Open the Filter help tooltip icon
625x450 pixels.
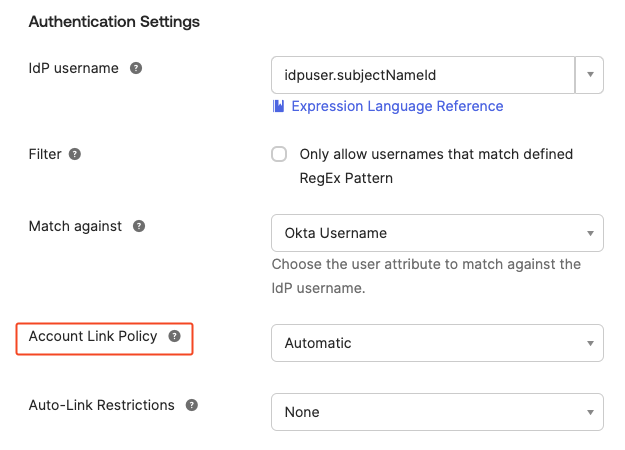[x=74, y=155]
